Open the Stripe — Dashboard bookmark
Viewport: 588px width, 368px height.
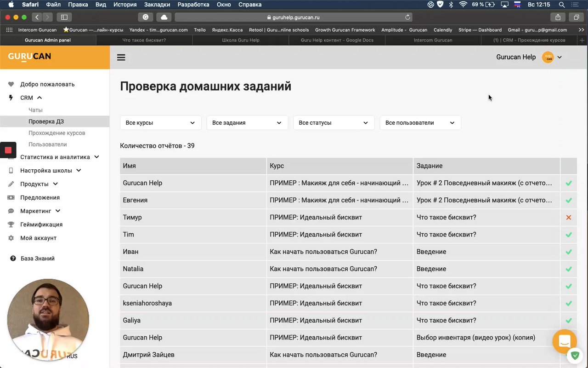point(480,30)
